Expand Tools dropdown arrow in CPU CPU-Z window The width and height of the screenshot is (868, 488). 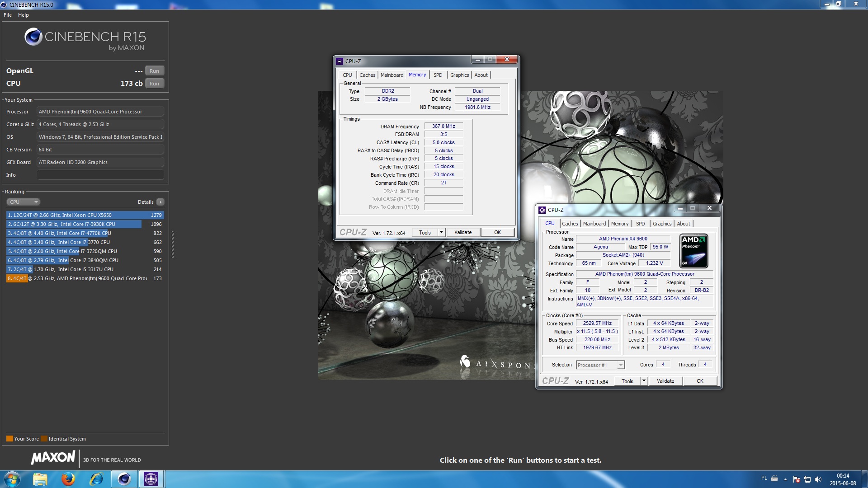click(644, 381)
